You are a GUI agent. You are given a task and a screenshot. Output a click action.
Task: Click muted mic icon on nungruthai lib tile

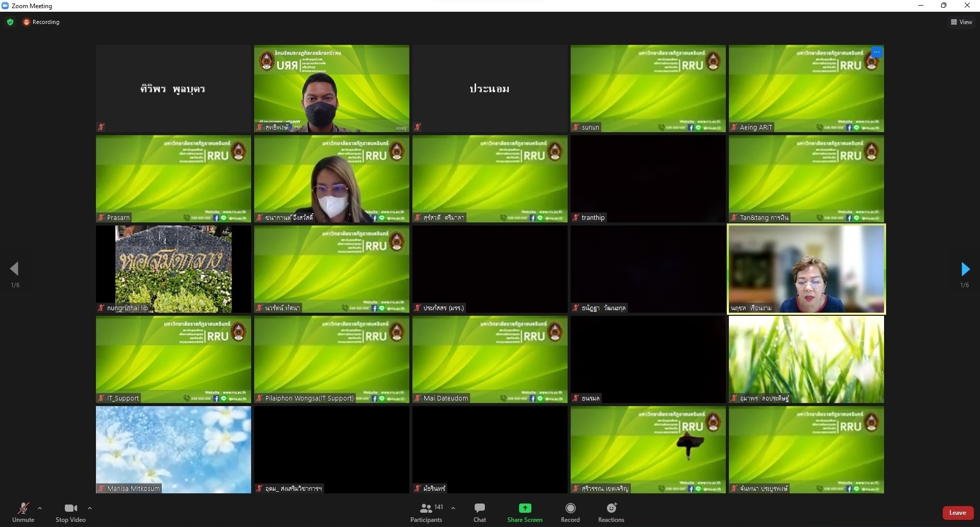[101, 308]
